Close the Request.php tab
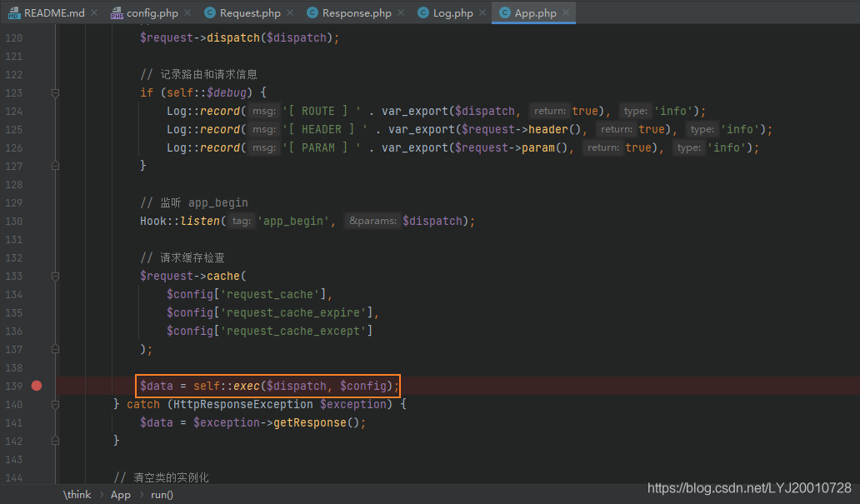860x504 pixels. click(x=290, y=12)
